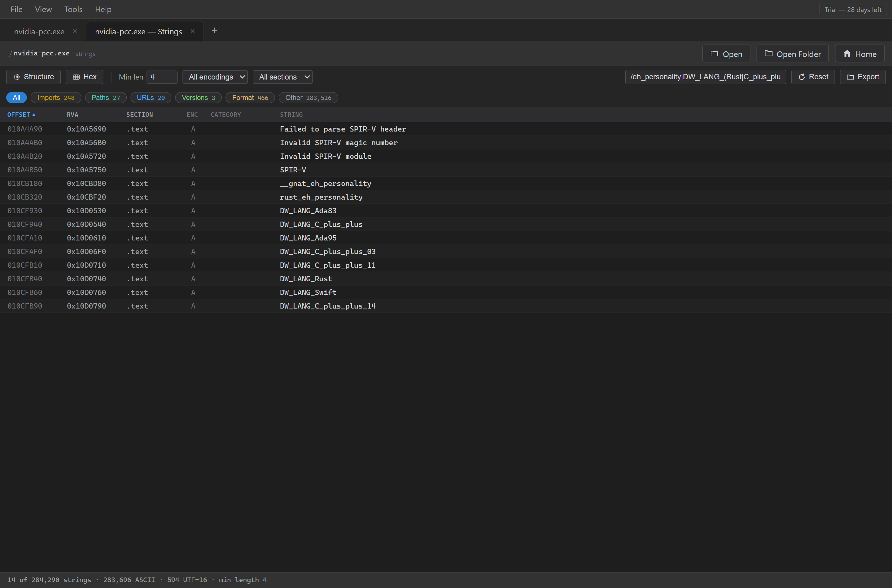Filter by URLs 20 chip
The image size is (892, 588).
click(151, 97)
